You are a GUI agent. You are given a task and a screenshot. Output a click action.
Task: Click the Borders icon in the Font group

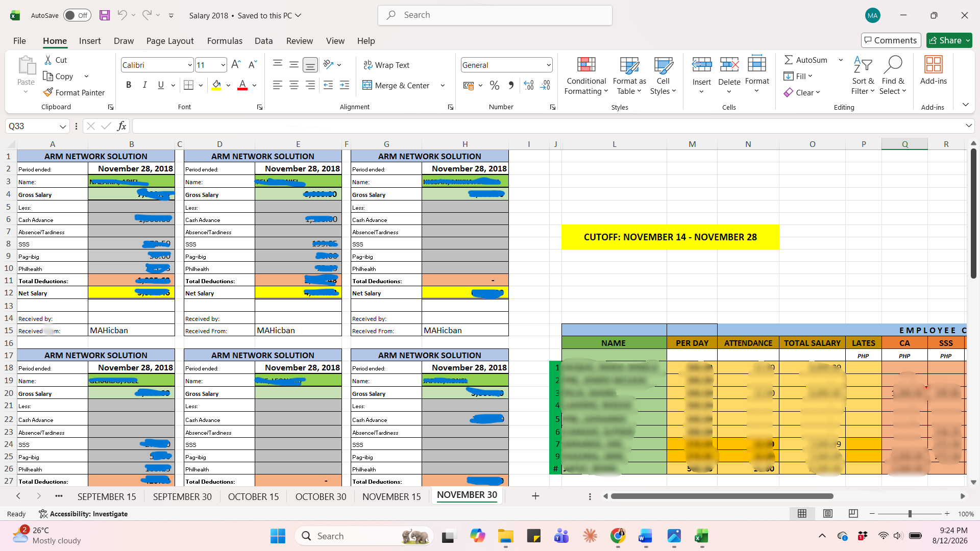pos(188,85)
